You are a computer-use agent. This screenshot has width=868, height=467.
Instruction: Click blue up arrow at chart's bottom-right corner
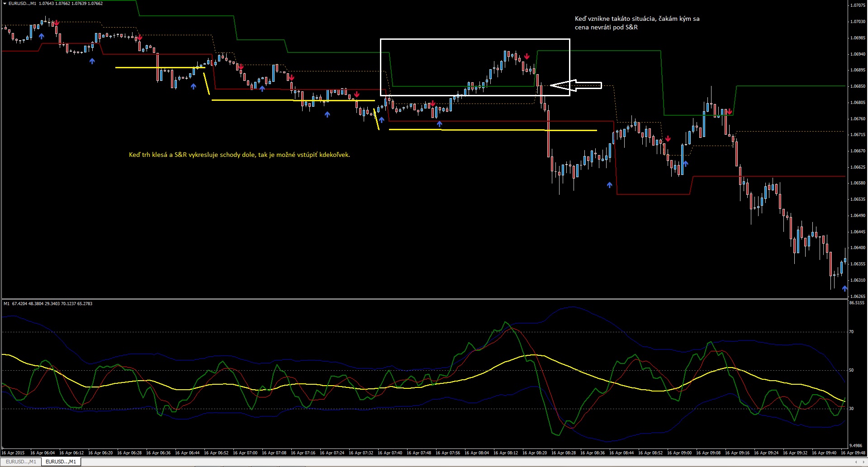(844, 289)
